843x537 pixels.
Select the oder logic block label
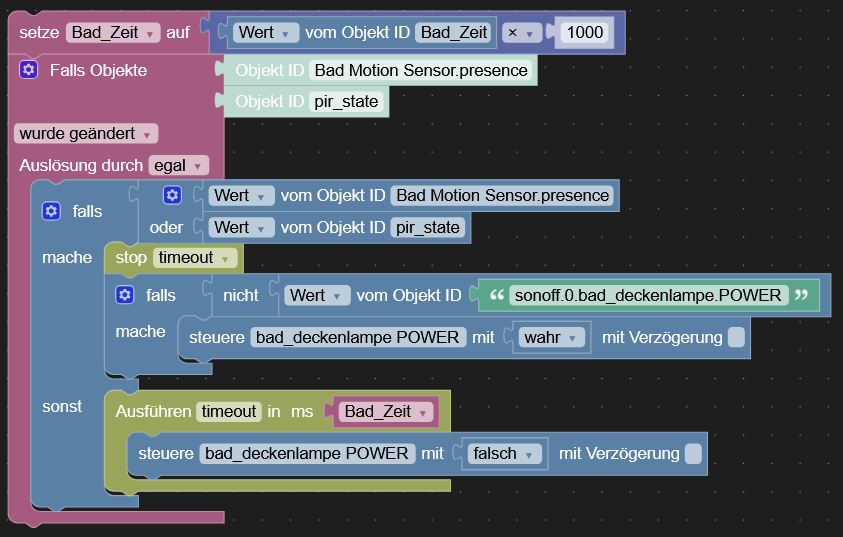[x=166, y=227]
